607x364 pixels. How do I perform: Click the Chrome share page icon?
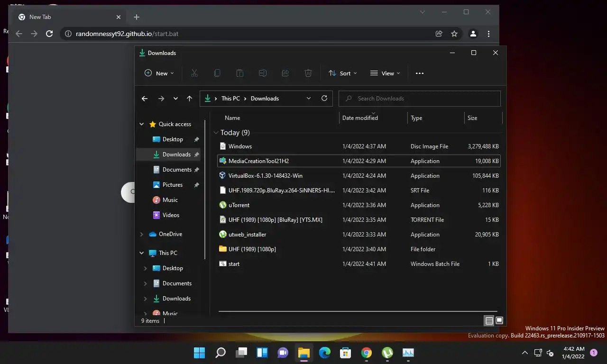coord(439,34)
